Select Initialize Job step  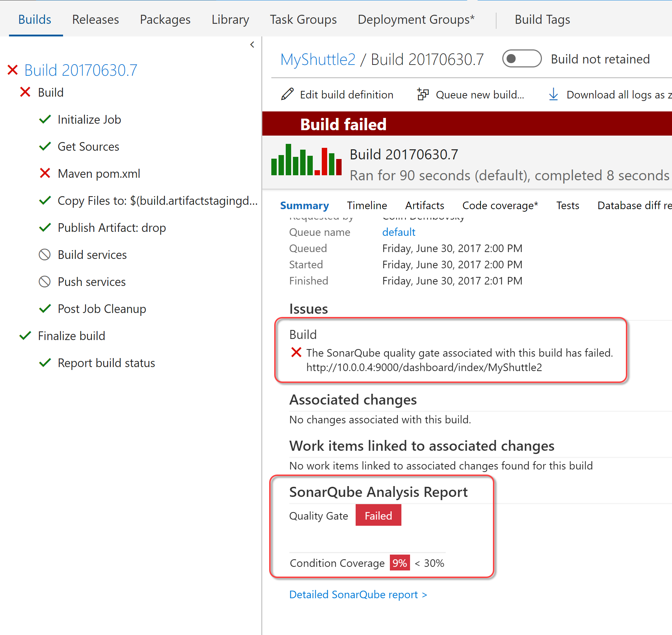coord(89,120)
